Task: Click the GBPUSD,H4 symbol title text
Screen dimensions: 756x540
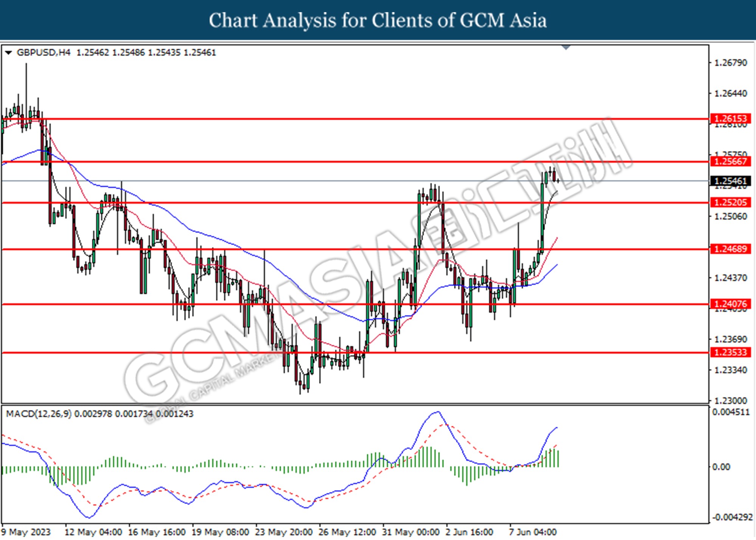Action: point(43,53)
